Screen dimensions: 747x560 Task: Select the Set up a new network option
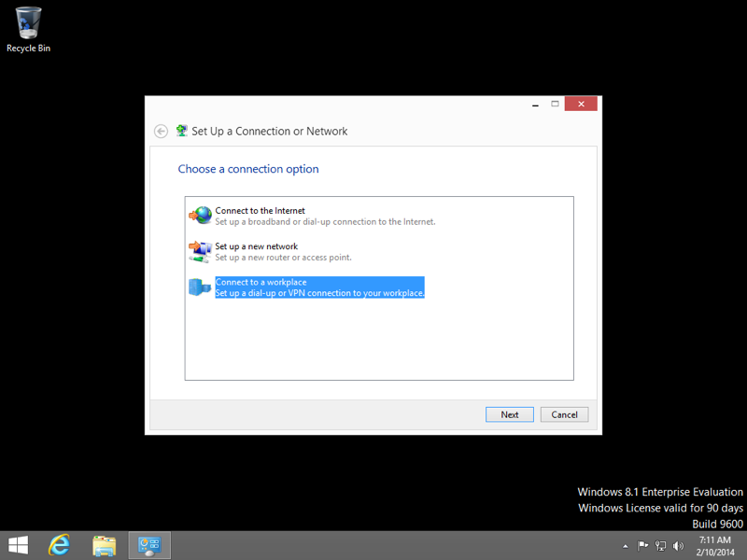pyautogui.click(x=270, y=251)
